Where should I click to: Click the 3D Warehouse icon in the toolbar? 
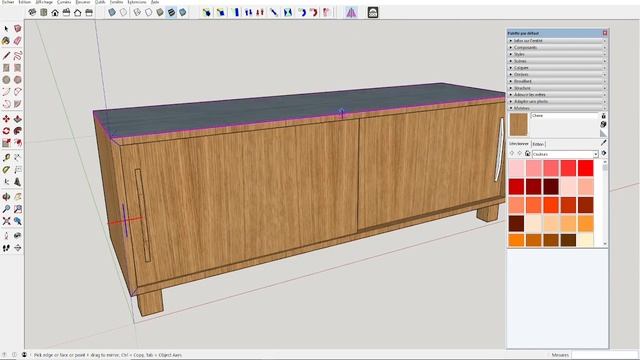(x=373, y=12)
